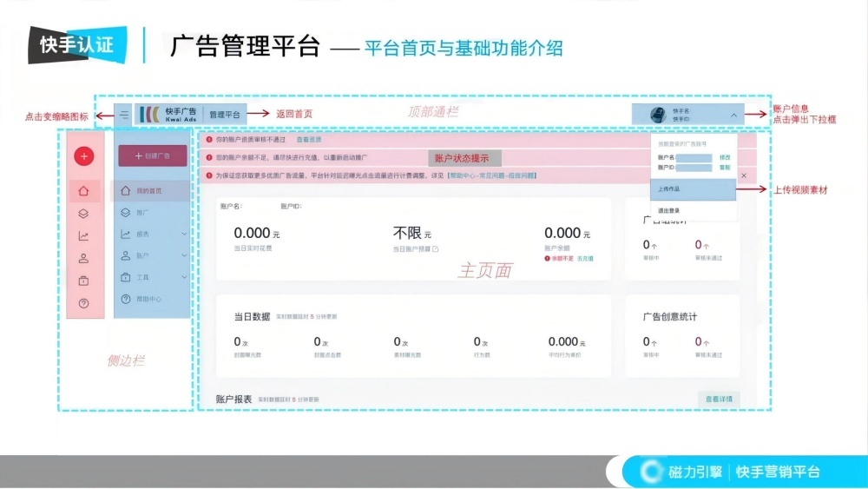Click the 账户报表 heading

coord(233,400)
